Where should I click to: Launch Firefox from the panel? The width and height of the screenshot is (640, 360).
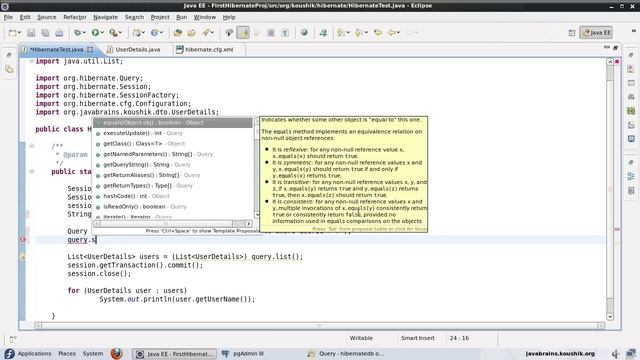[117, 353]
